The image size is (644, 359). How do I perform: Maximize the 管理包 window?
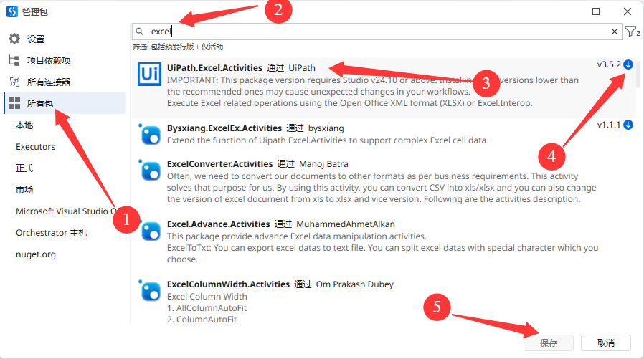coord(596,11)
